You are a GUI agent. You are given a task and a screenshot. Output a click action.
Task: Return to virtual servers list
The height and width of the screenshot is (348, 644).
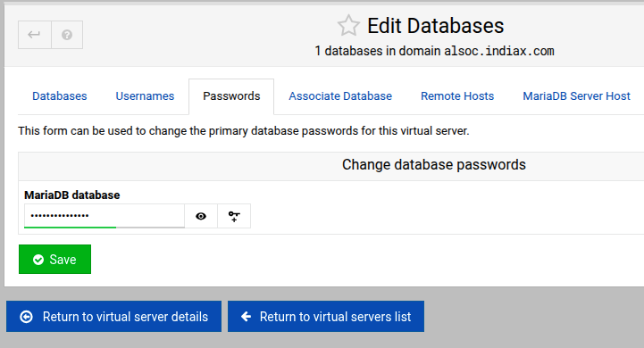coord(326,317)
